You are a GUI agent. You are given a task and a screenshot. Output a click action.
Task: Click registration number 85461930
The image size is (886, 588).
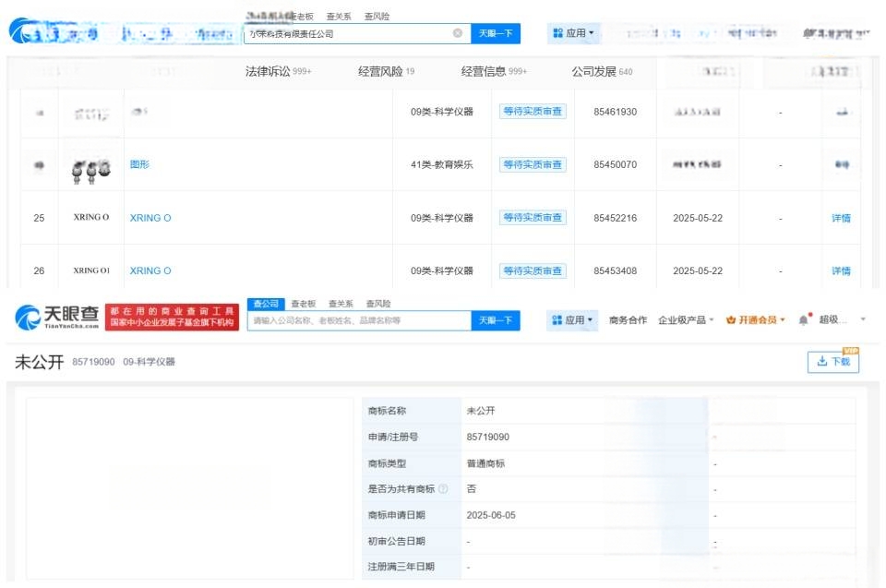(615, 112)
